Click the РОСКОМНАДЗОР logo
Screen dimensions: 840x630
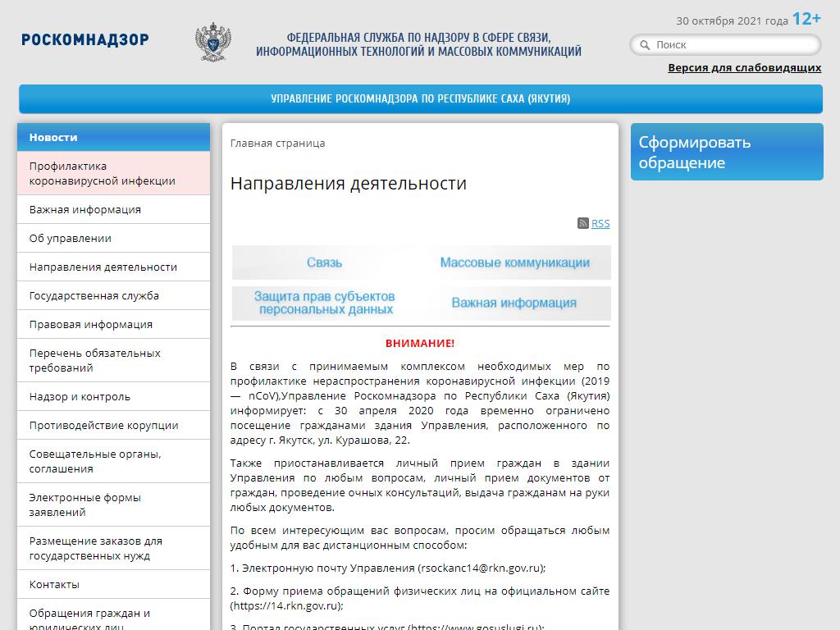[x=85, y=39]
